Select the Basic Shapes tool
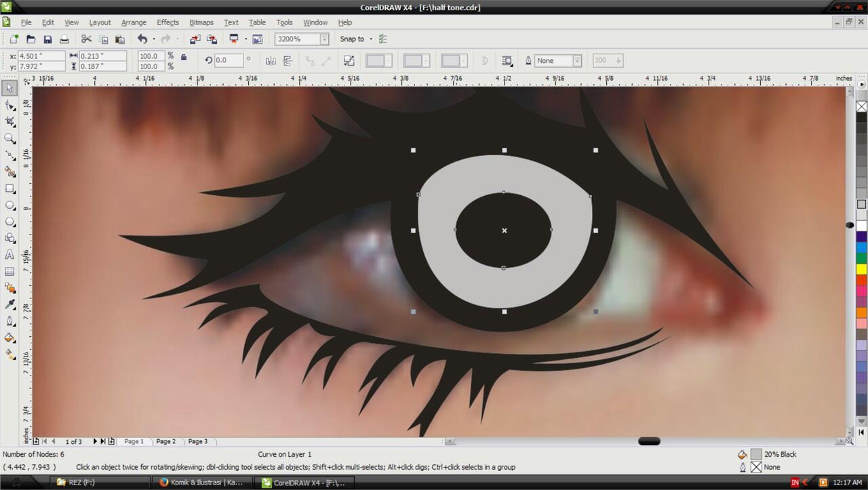 click(x=9, y=238)
